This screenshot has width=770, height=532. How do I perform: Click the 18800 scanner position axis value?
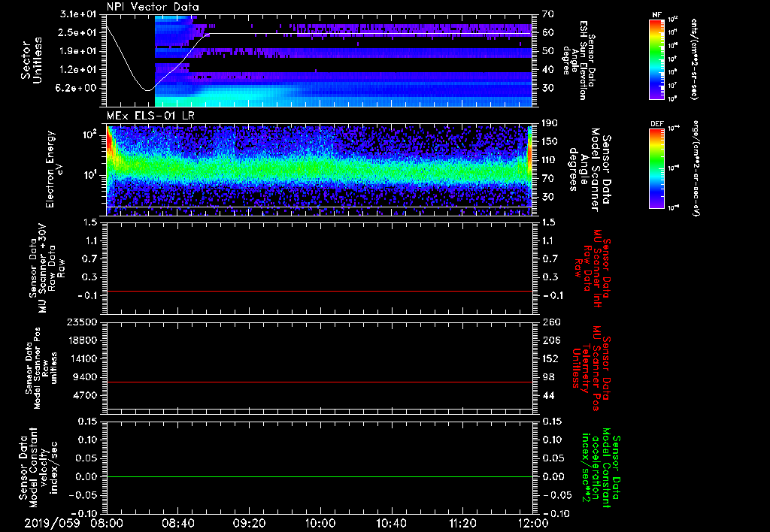coord(82,340)
